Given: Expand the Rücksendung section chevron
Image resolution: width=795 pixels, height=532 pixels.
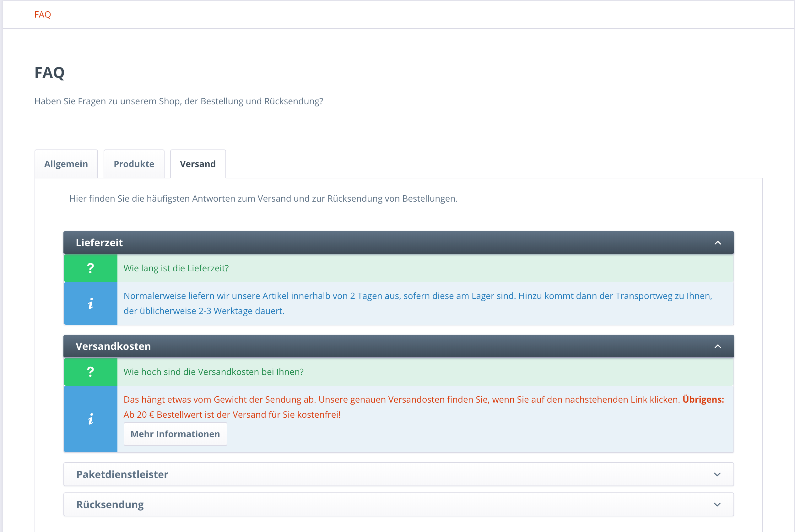Looking at the screenshot, I should (717, 504).
